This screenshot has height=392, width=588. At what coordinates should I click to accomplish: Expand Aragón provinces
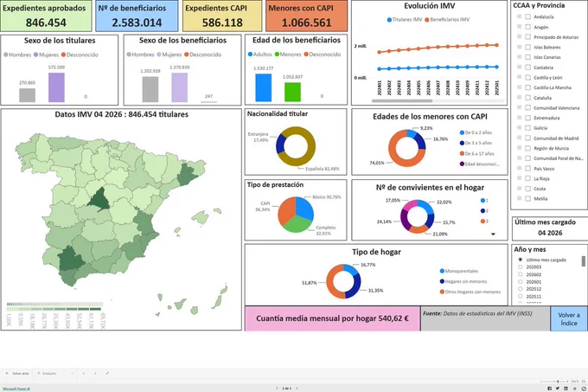[x=520, y=27]
